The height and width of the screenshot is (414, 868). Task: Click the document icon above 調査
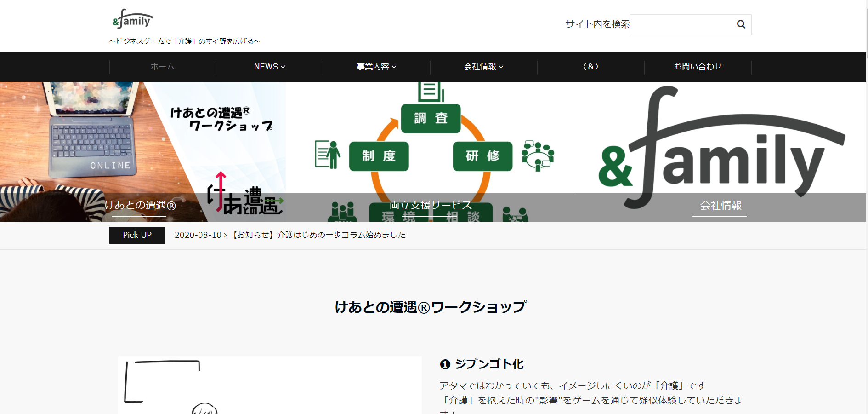coord(431,91)
